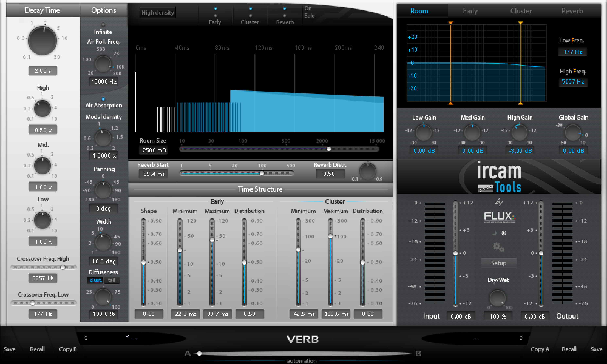Image resolution: width=607 pixels, height=364 pixels.
Task: Click Copy B at bottom left
Action: [x=68, y=349]
